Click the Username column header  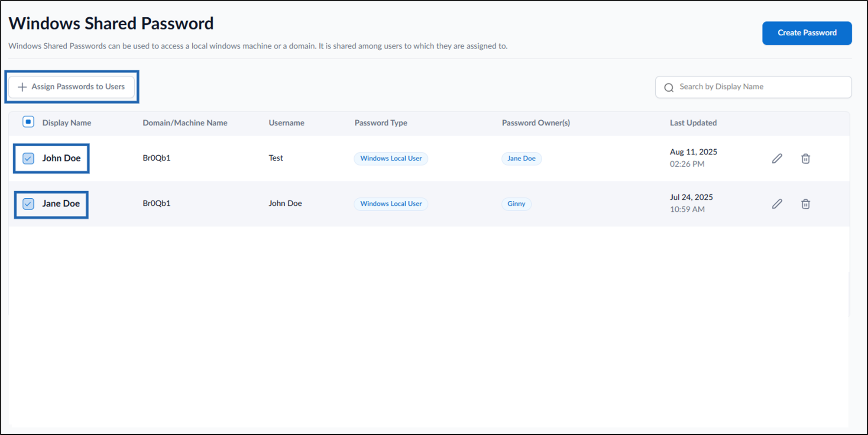[286, 123]
